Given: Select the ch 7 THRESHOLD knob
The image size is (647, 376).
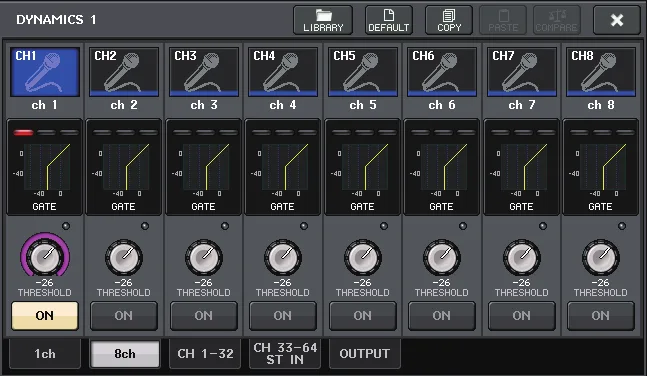Looking at the screenshot, I should (x=522, y=257).
